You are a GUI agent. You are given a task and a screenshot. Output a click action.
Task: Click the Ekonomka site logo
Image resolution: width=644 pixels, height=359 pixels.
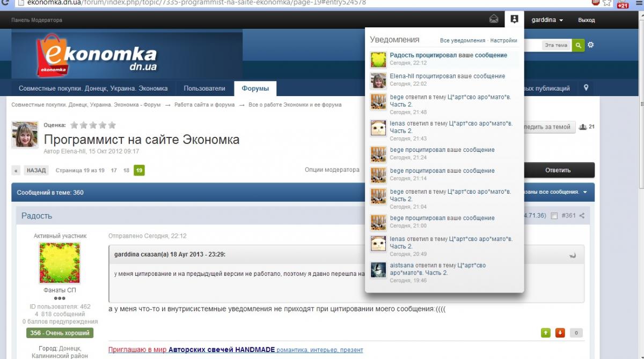97,55
